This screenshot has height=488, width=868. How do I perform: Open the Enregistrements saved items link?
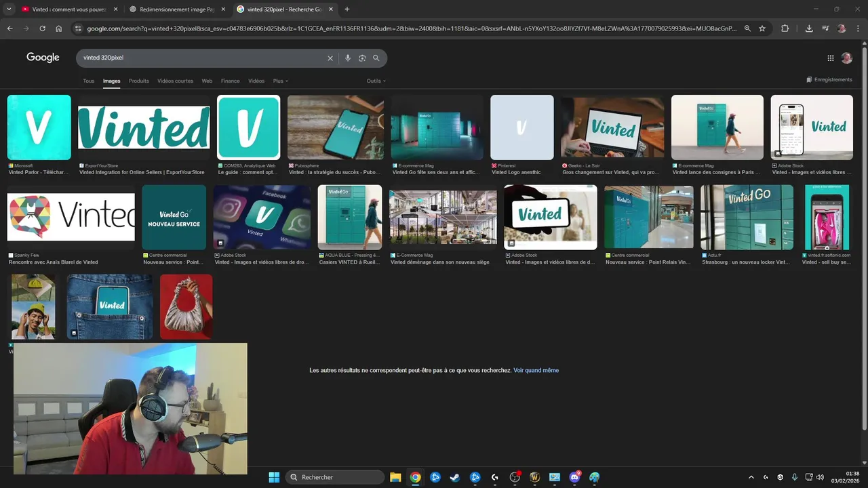coord(829,80)
